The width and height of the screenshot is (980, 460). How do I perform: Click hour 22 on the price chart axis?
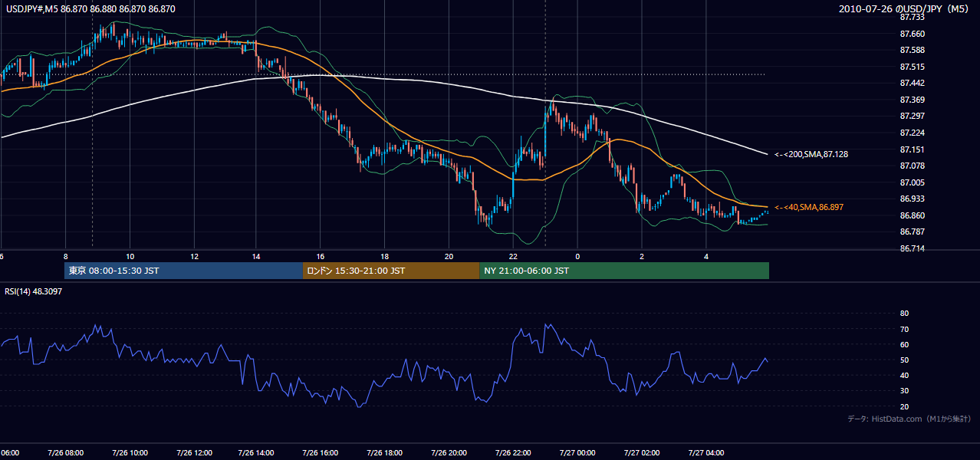513,256
